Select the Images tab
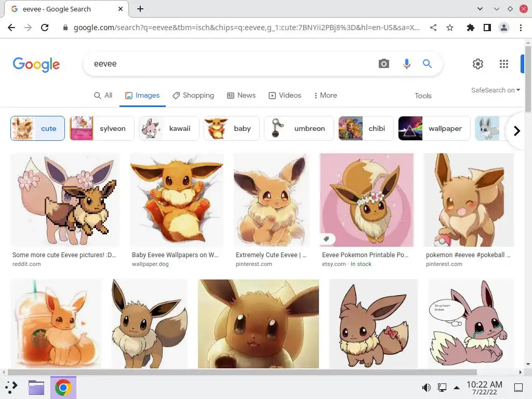Image resolution: width=532 pixels, height=399 pixels. [142, 96]
